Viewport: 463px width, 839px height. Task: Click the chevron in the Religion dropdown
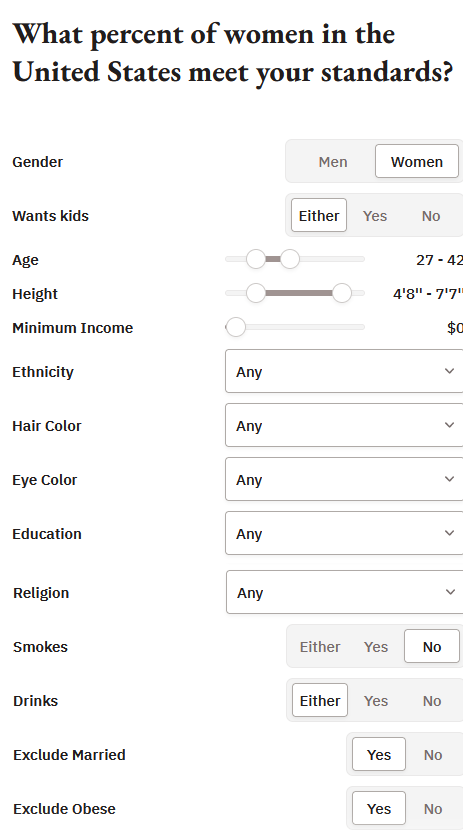450,592
